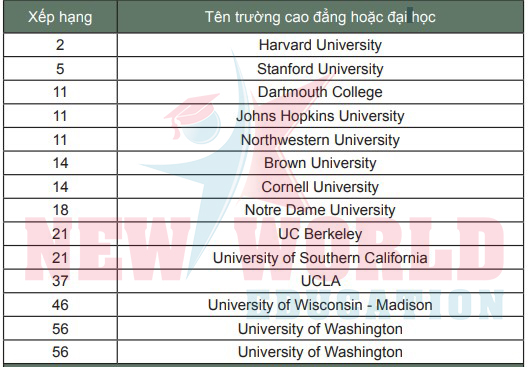Click the Cornell University cell

tap(320, 187)
